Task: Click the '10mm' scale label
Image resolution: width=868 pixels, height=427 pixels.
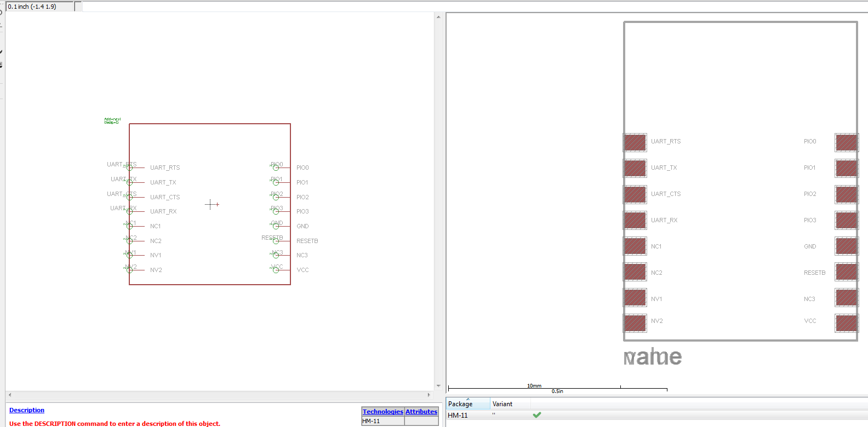Action: click(534, 385)
